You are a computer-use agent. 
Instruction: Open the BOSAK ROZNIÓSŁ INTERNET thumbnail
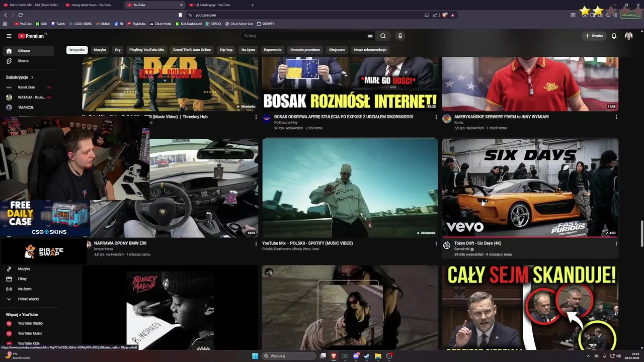(x=350, y=83)
